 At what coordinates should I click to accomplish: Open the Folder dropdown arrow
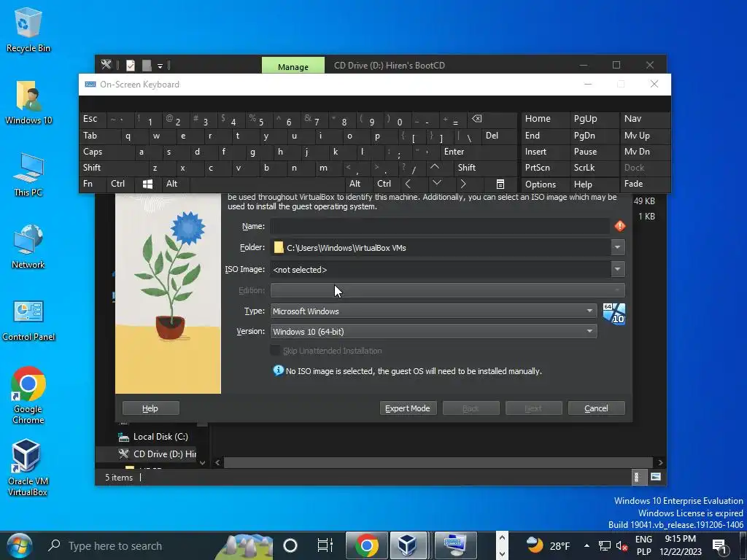point(617,247)
